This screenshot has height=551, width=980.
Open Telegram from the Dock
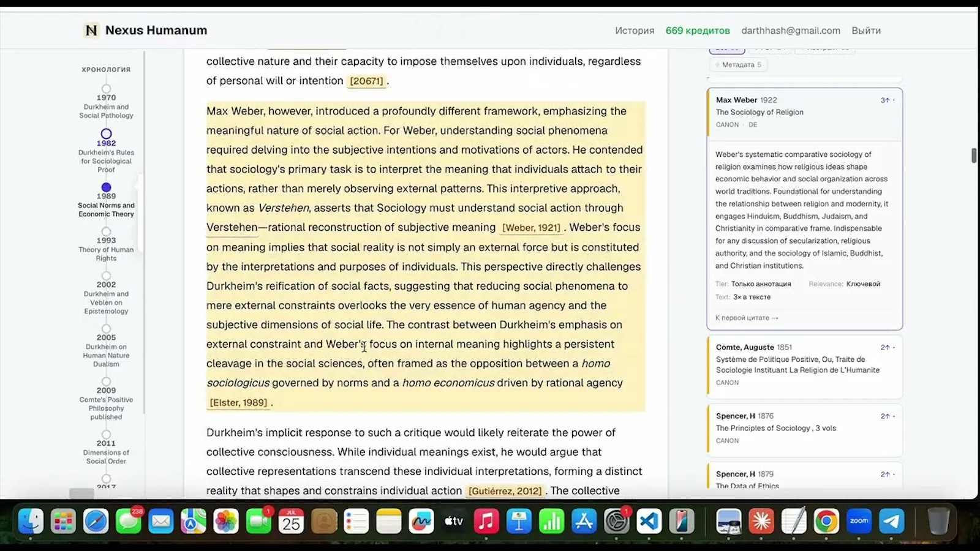pos(891,522)
